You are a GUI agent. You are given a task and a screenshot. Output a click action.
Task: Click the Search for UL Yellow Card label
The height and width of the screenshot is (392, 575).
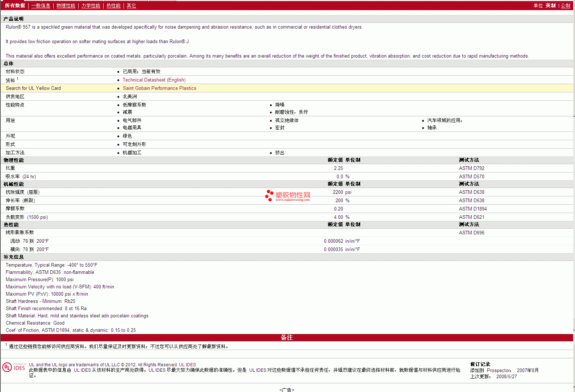click(33, 88)
